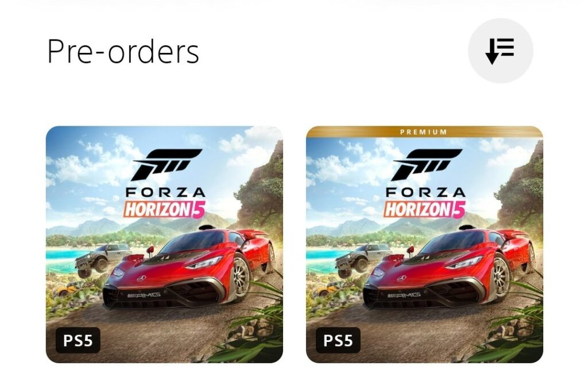Click the PS5 badge on standard edition
Image resolution: width=588 pixels, height=373 pixels.
(x=78, y=340)
